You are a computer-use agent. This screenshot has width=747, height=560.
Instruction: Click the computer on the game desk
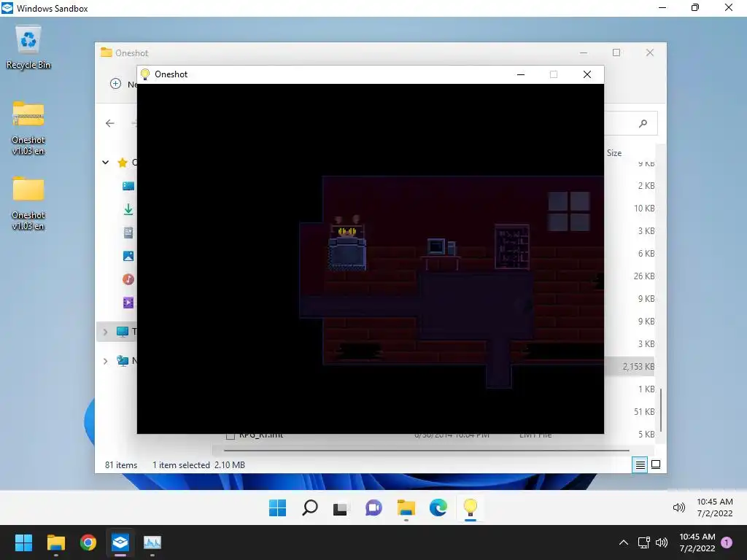tap(441, 246)
